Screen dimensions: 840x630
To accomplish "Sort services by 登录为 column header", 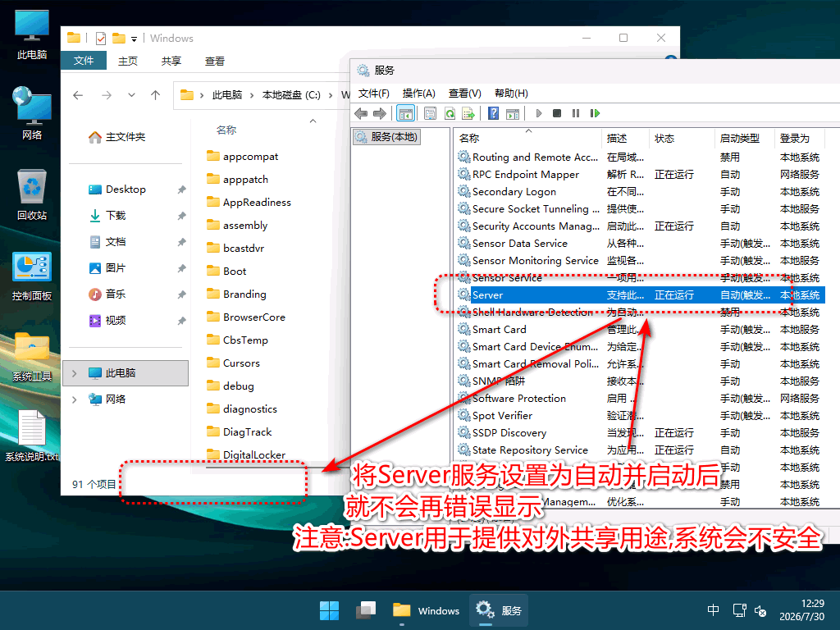I will click(801, 138).
